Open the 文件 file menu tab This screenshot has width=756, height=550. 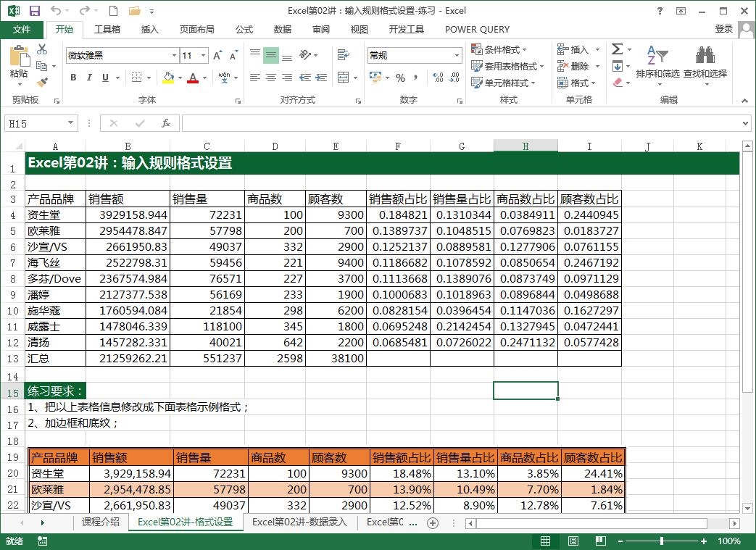(x=22, y=30)
